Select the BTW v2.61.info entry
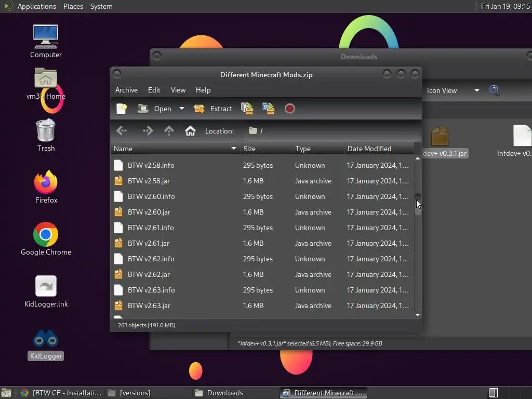Screen dimensions: 532x399 tap(262, 228)
